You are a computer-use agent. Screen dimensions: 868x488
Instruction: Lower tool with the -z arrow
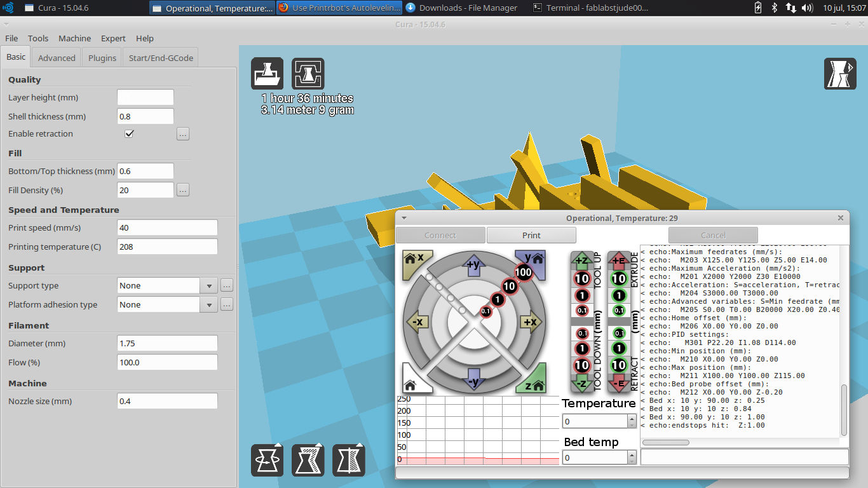[581, 383]
